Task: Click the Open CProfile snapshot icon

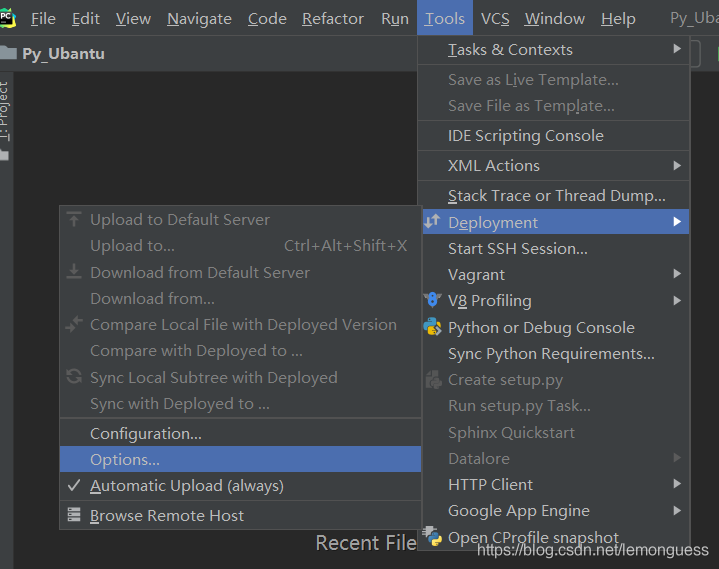Action: click(x=432, y=537)
